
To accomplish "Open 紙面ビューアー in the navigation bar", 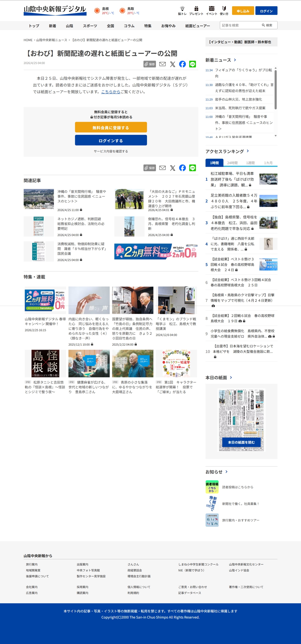I will [x=197, y=26].
